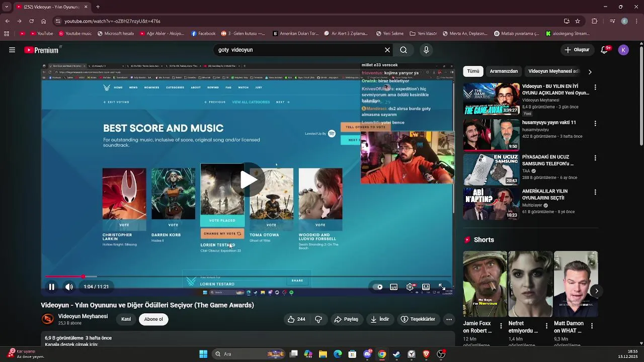Screen dimensions: 644x362
Task: Open the Jamie Foxx short options
Action: click(501, 326)
